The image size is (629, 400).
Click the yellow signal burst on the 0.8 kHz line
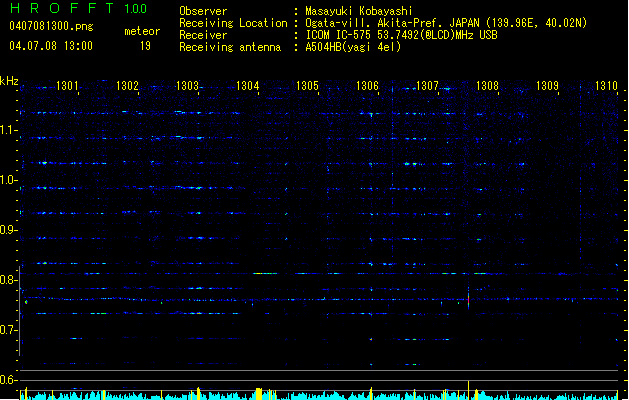click(265, 274)
